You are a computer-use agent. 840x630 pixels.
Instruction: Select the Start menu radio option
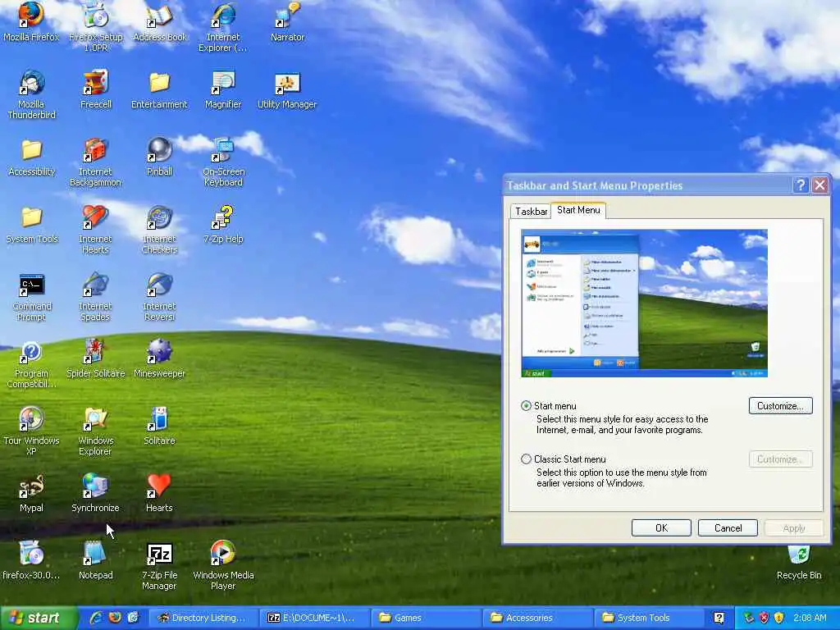pos(526,405)
